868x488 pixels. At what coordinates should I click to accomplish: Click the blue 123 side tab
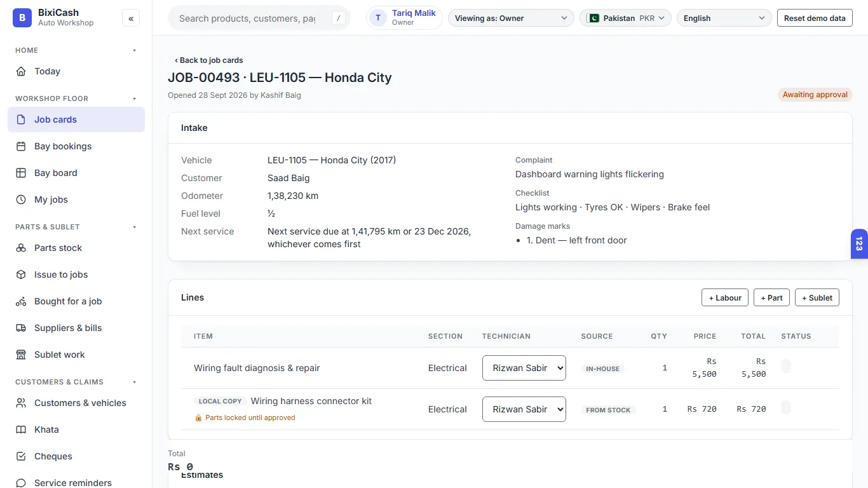point(859,244)
